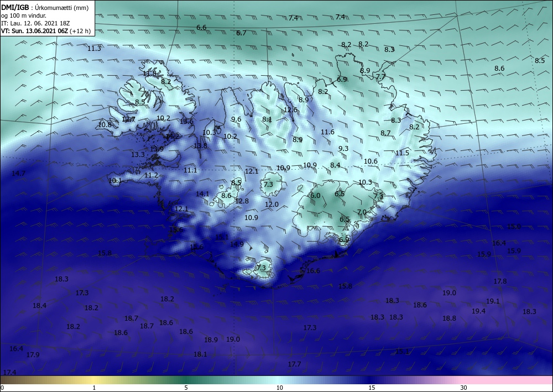This screenshot has height=392, width=553.
Task: Click the 10.6 map value
Action: pos(371,161)
